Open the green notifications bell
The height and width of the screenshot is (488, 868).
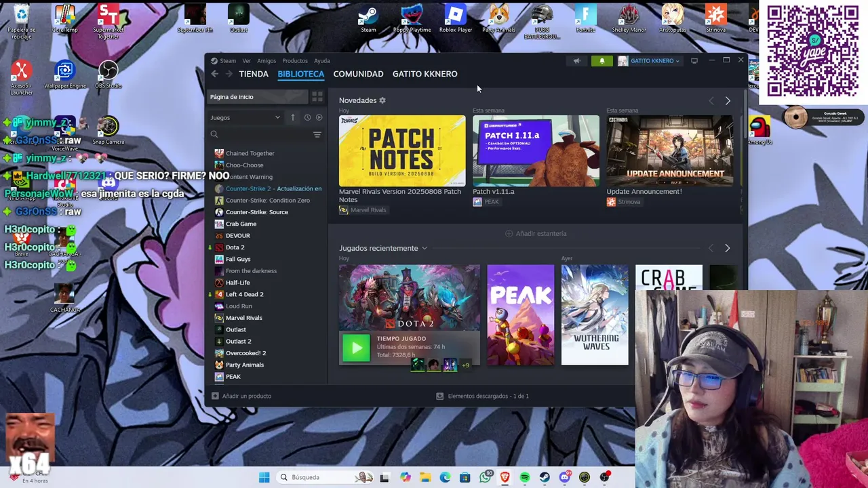[601, 61]
